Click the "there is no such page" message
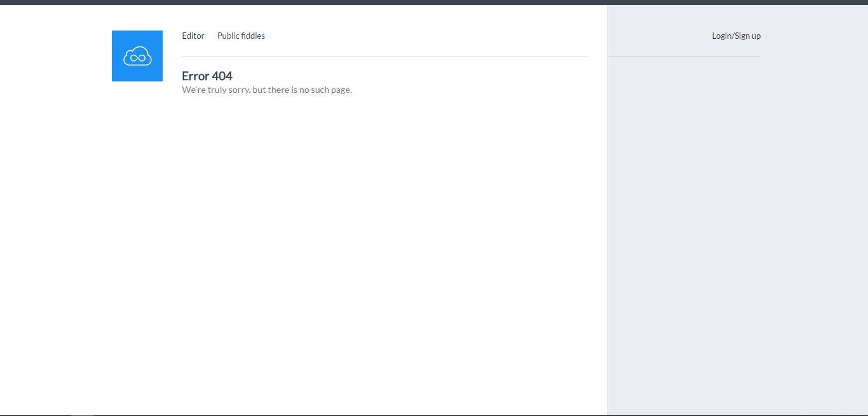Viewport: 868px width, 416px height. pyautogui.click(x=267, y=90)
